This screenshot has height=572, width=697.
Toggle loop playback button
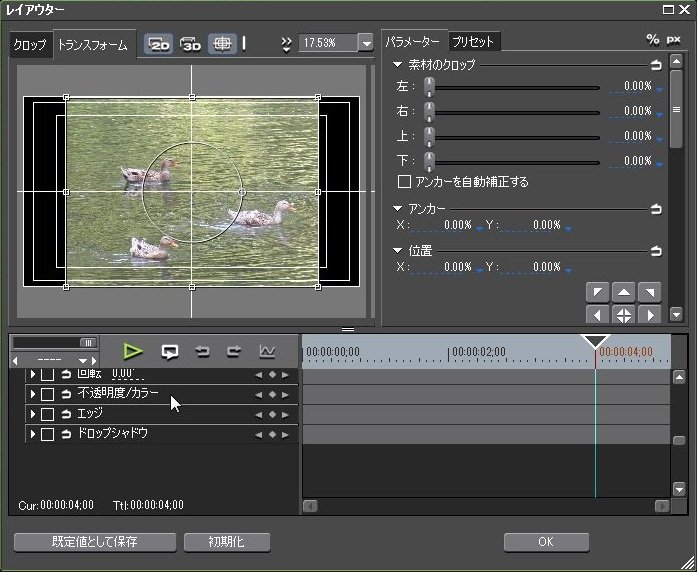(x=170, y=352)
